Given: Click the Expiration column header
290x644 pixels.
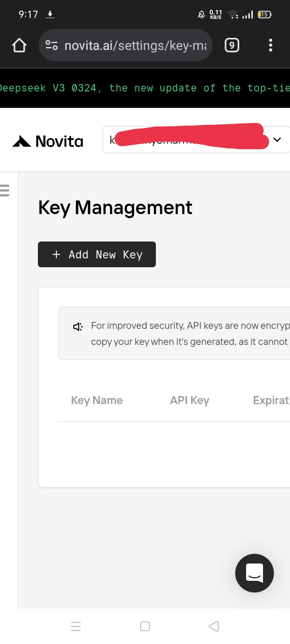Looking at the screenshot, I should (x=271, y=400).
